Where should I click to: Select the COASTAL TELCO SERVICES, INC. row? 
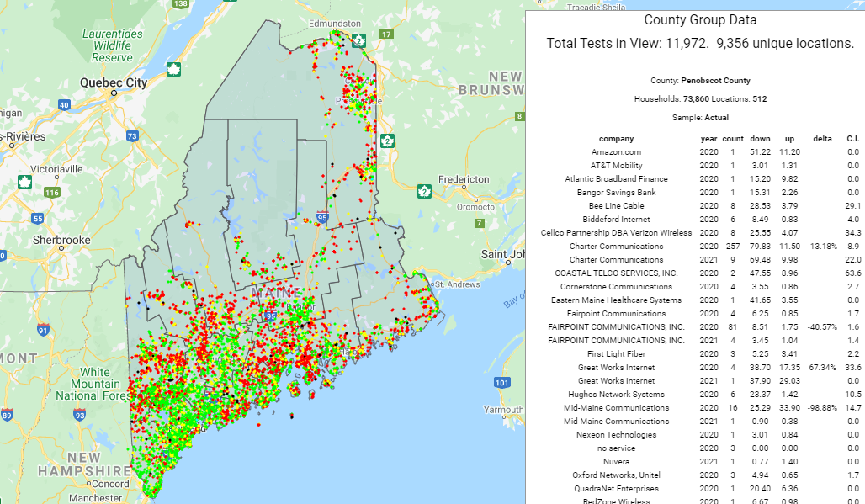[x=700, y=273]
